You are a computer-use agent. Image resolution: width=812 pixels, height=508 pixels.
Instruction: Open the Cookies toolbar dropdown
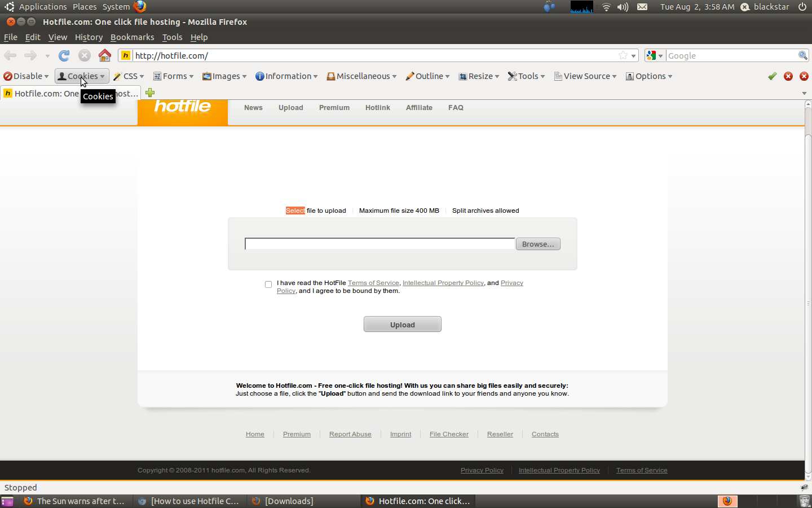(82, 76)
